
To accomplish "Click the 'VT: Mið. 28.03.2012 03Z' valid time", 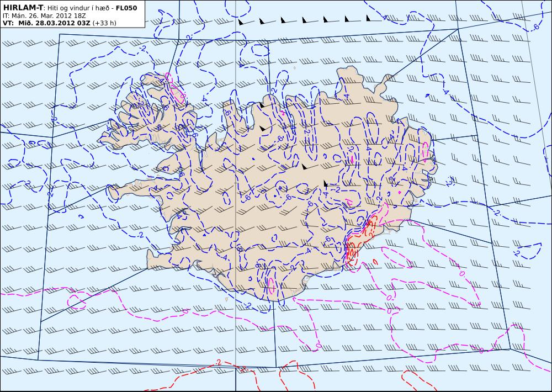I will [x=46, y=23].
